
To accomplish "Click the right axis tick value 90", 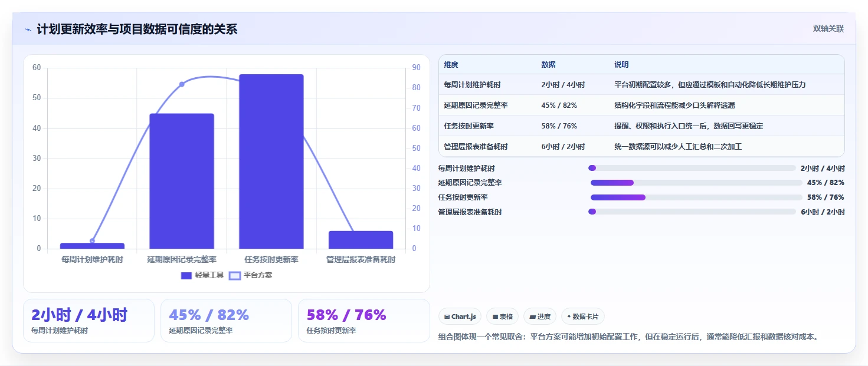I will point(416,68).
